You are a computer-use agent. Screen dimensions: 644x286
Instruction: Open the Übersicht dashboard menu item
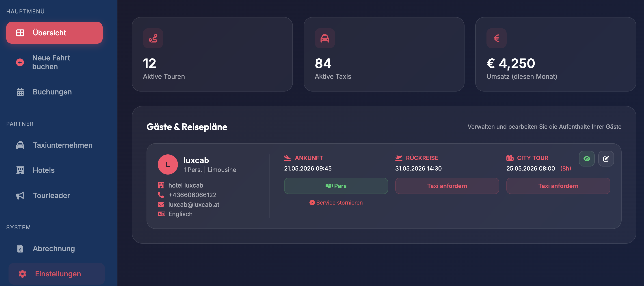point(54,33)
